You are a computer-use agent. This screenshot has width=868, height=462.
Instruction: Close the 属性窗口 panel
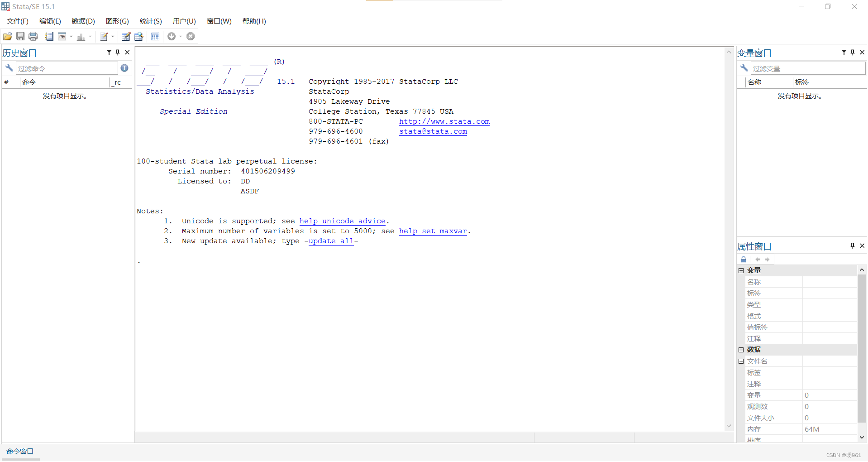click(862, 246)
